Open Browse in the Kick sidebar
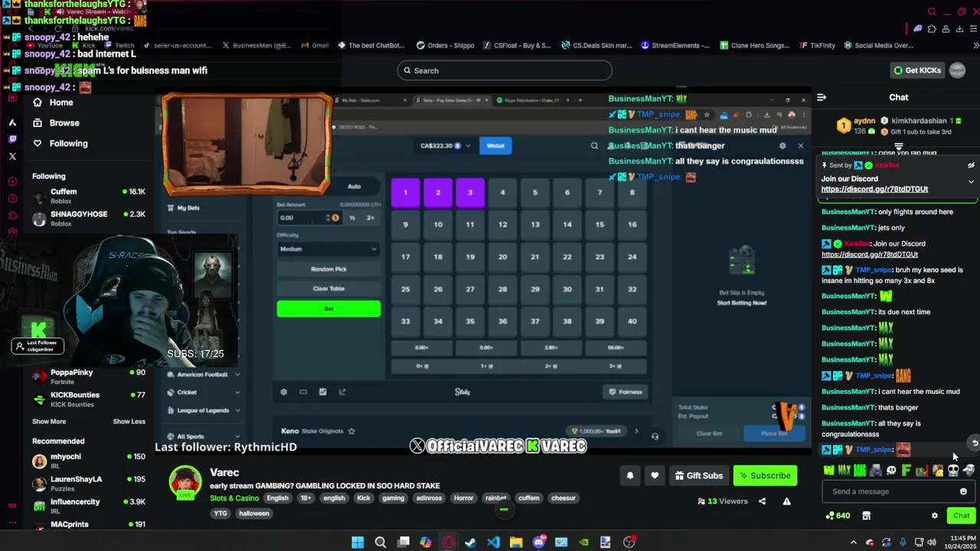This screenshot has width=980, height=551. 56,122
